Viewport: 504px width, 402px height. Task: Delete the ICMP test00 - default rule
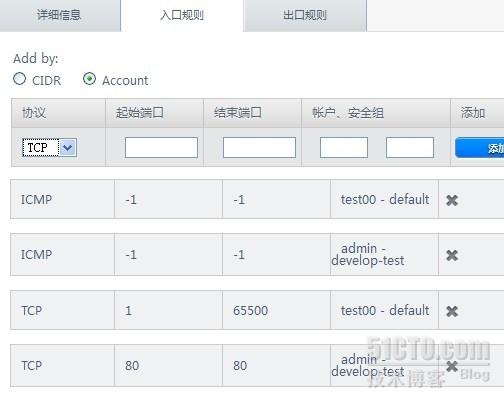click(452, 200)
